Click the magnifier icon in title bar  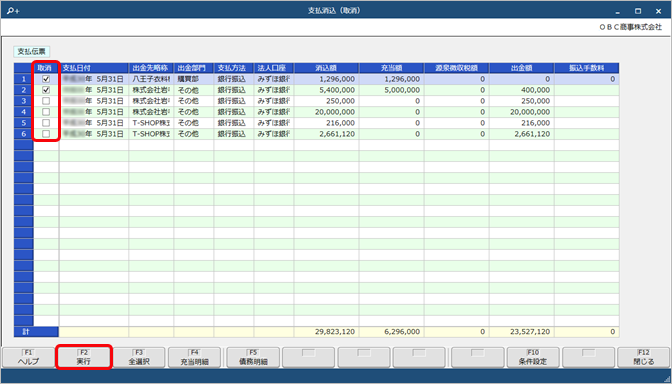point(13,11)
